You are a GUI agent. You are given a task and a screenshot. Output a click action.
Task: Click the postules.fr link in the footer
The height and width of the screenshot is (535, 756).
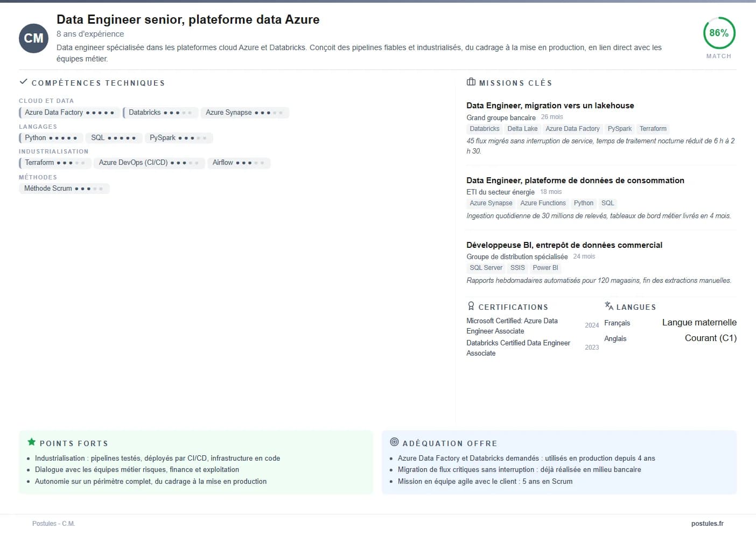click(x=708, y=524)
